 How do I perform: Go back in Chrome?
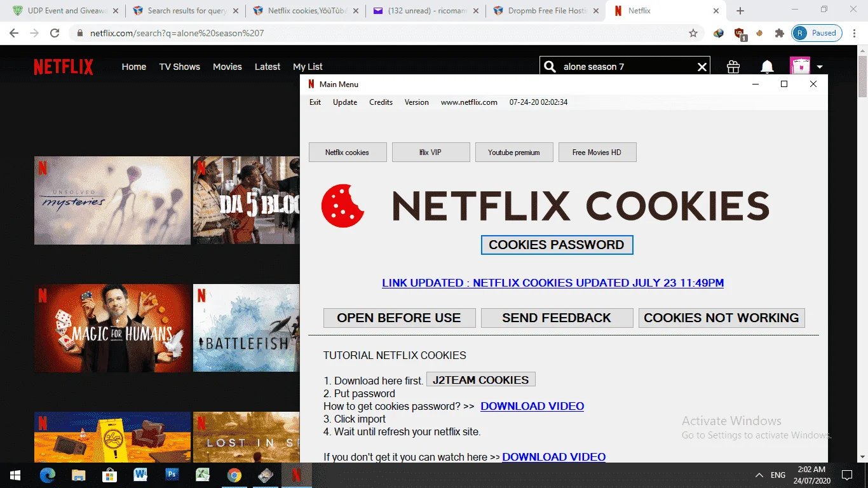(14, 33)
